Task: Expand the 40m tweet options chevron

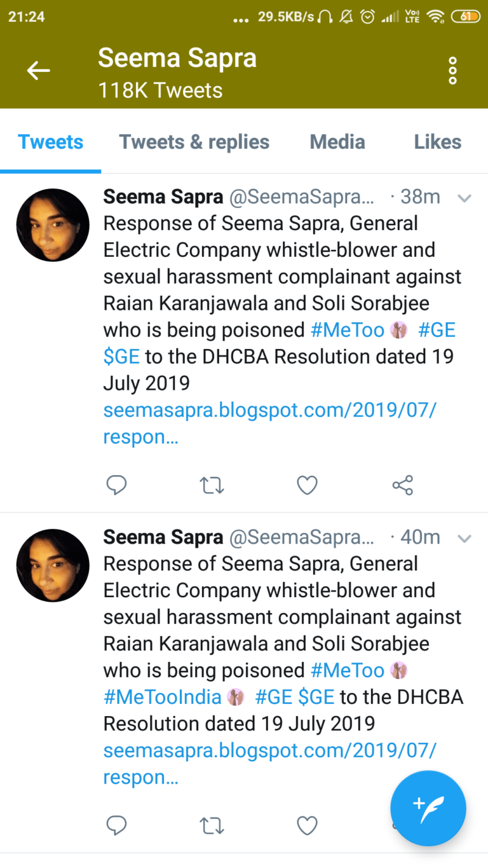Action: tap(464, 539)
